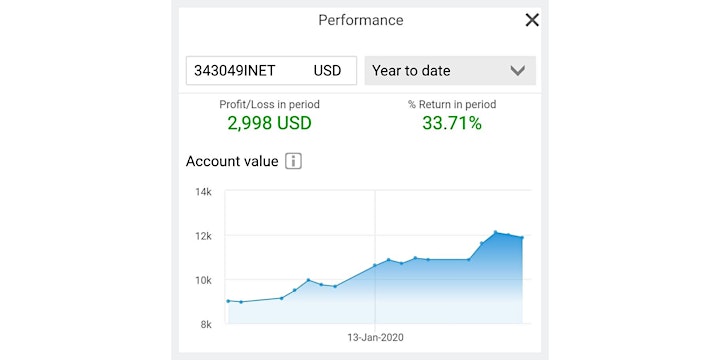Viewport: 720px width, 360px height.
Task: Expand the Year to date chevron arrow
Action: 518,71
